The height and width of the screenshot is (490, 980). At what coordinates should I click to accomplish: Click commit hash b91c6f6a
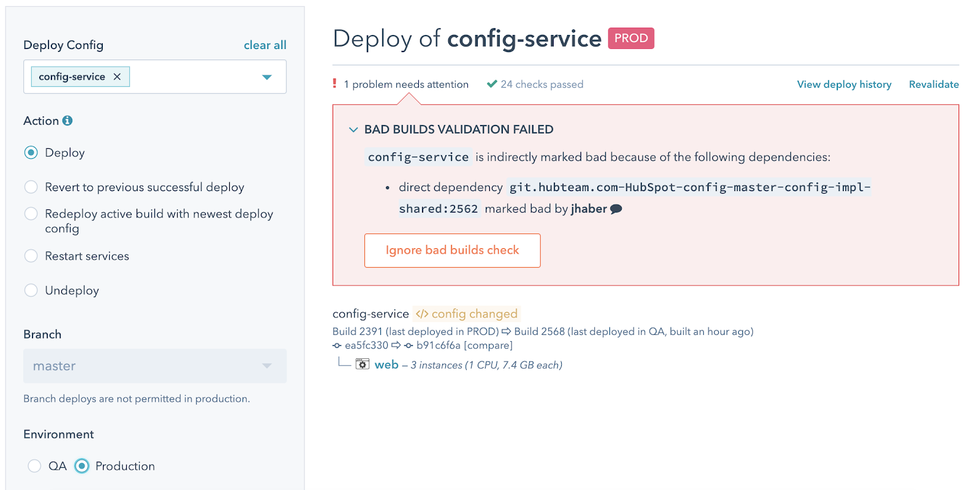pyautogui.click(x=439, y=345)
